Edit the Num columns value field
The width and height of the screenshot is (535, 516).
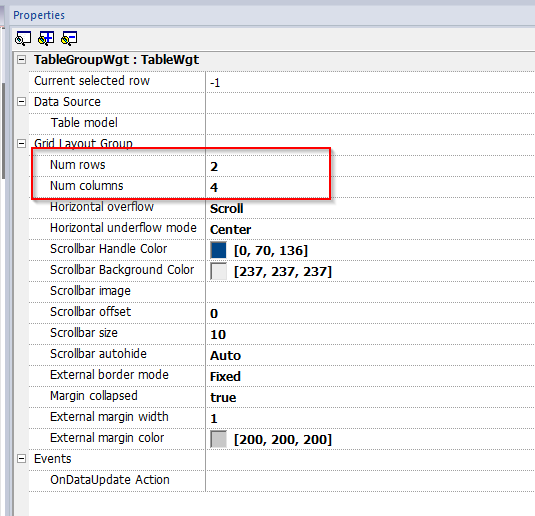pos(370,187)
